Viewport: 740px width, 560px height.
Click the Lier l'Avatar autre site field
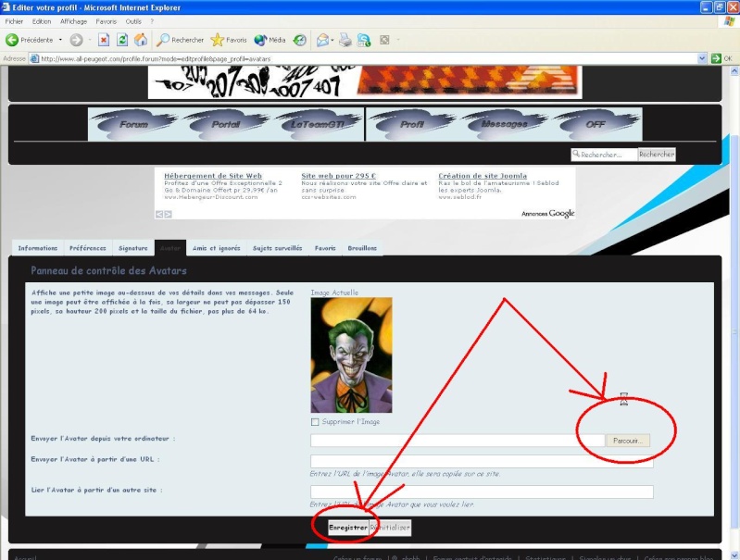482,492
